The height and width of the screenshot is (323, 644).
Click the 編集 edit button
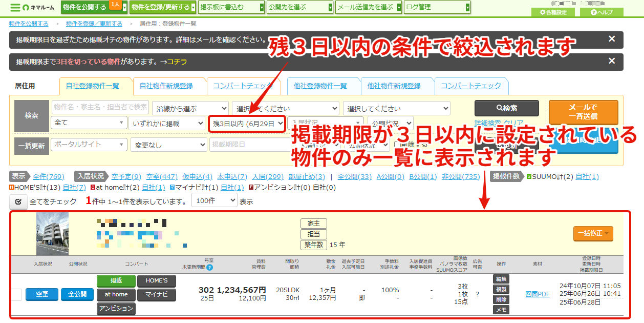(501, 279)
